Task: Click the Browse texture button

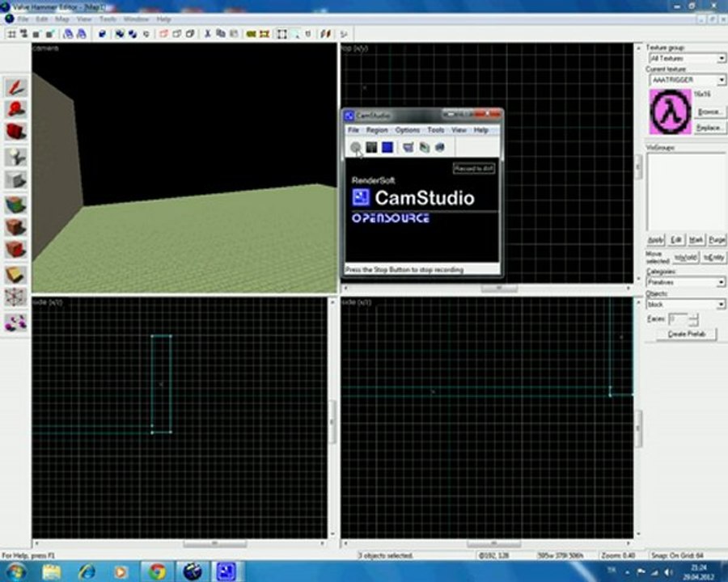Action: (709, 112)
